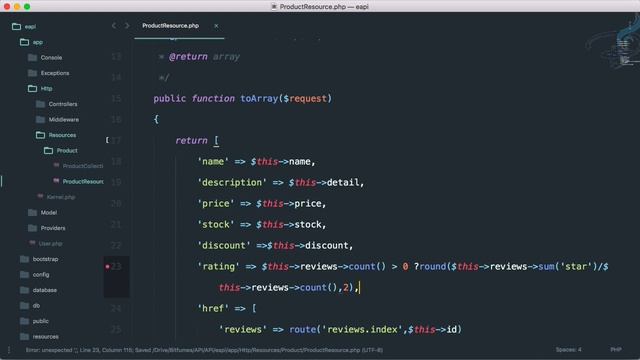This screenshot has width=640, height=360.
Task: Expand the Controllers folder
Action: click(63, 104)
